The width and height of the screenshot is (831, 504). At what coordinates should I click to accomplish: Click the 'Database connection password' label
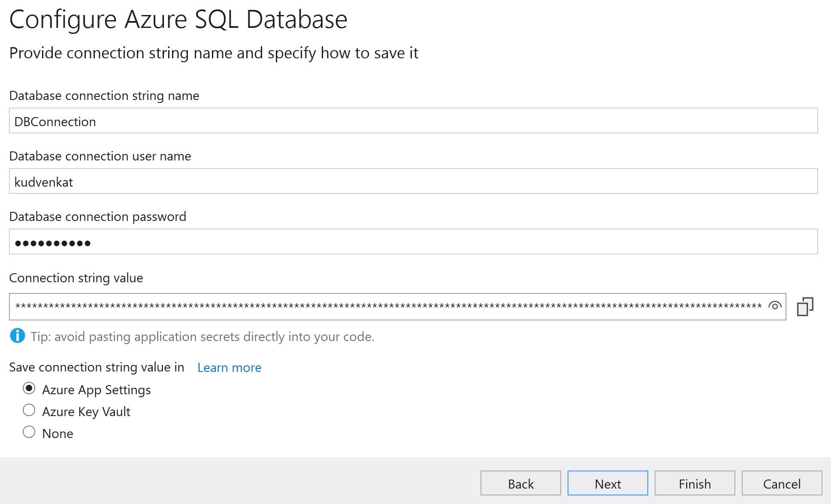click(x=97, y=217)
